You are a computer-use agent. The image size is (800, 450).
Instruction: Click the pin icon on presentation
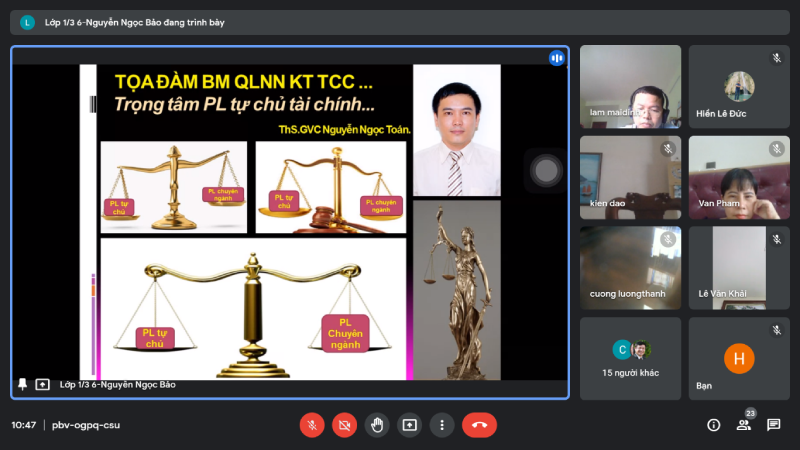tap(23, 384)
